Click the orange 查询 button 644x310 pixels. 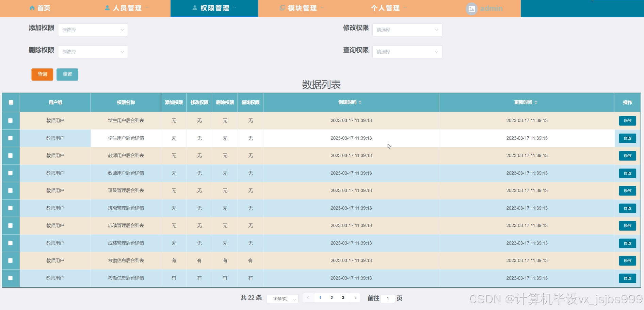(x=42, y=74)
